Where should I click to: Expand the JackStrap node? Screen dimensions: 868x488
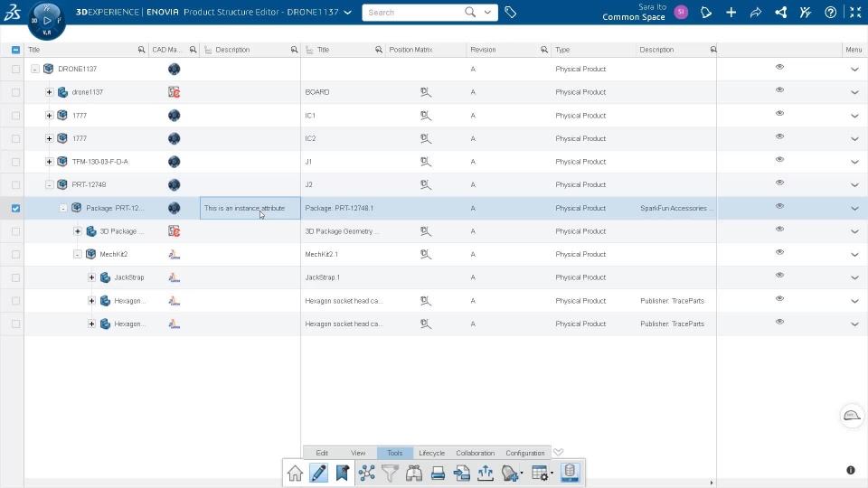(x=92, y=277)
